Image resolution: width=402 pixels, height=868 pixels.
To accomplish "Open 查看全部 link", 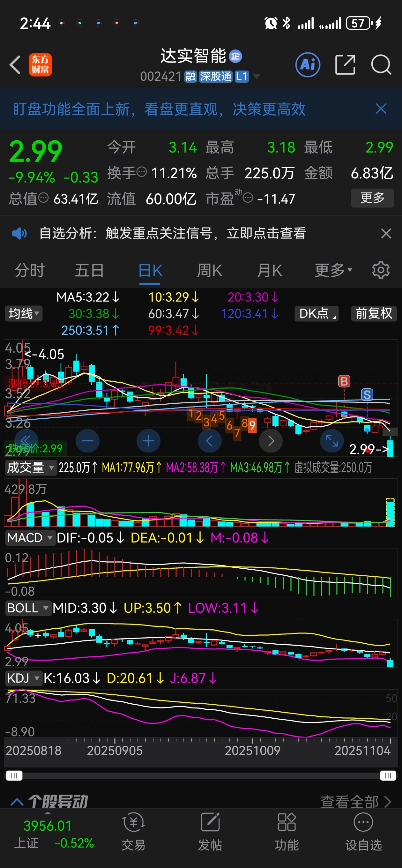I will 356,802.
